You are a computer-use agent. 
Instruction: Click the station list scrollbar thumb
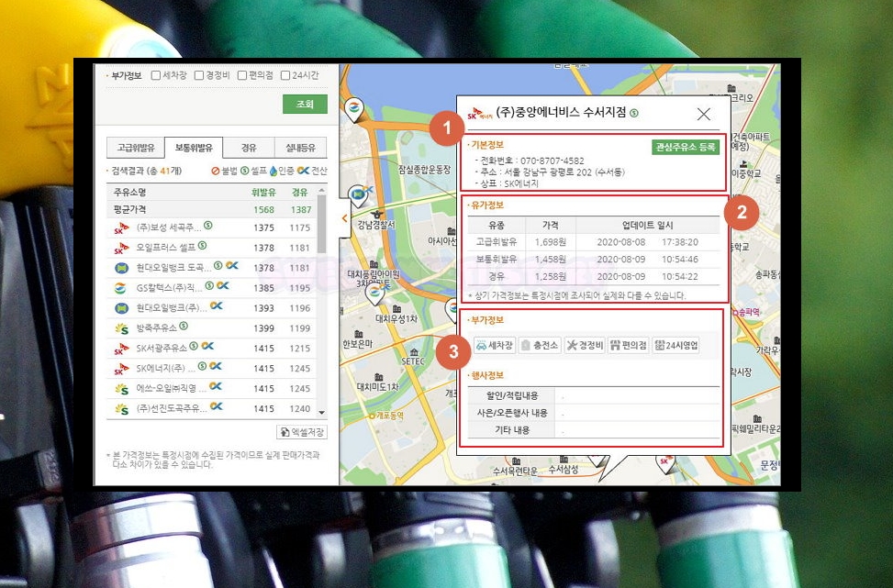tap(322, 224)
